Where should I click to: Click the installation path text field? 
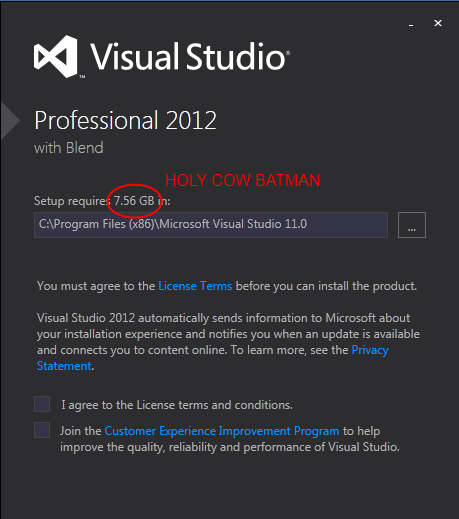point(211,225)
